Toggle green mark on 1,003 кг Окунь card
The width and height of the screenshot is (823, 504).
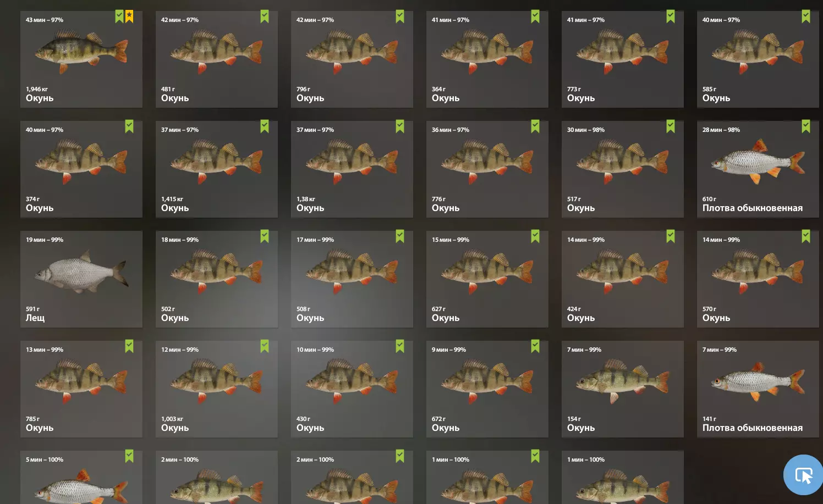click(x=265, y=346)
